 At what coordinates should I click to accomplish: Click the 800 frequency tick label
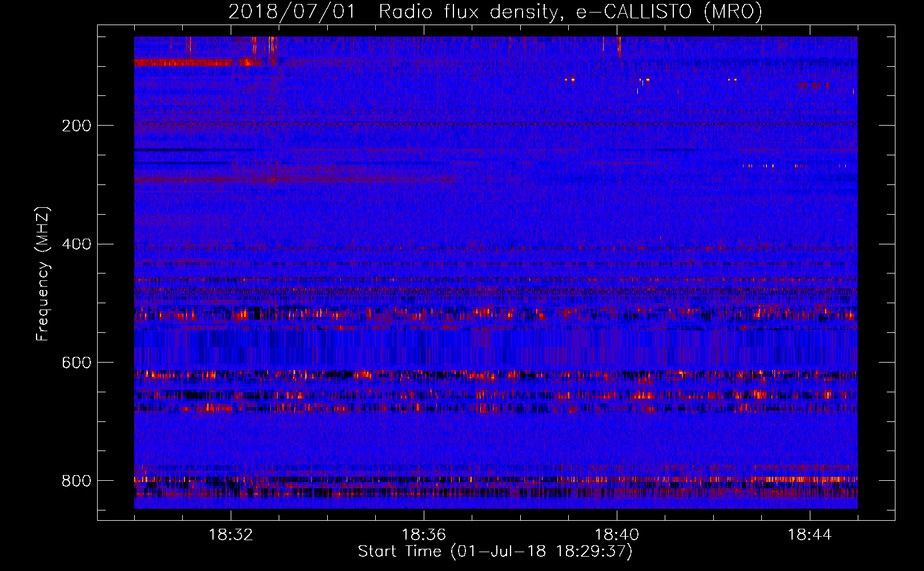76,481
